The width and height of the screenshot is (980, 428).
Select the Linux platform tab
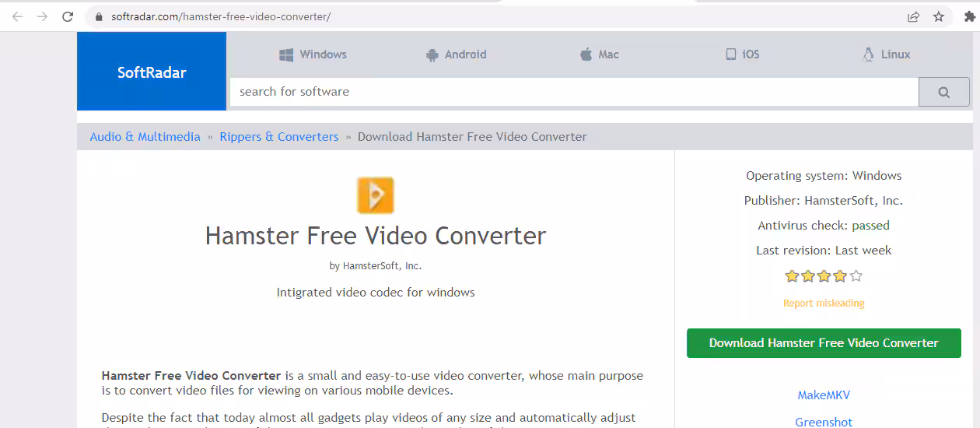coord(887,54)
